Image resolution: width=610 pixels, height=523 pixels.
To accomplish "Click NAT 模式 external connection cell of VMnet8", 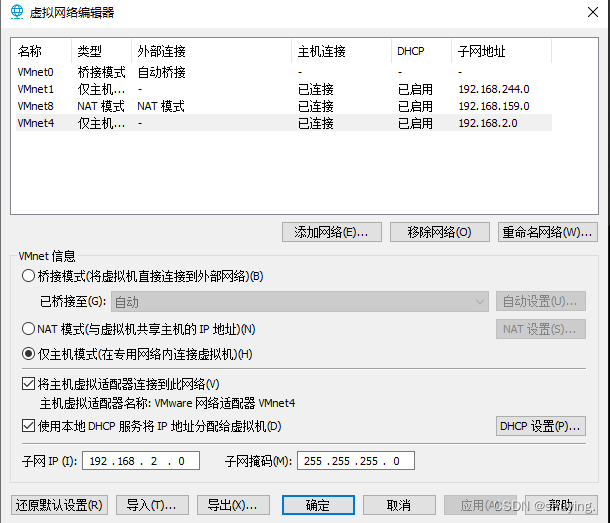I will pyautogui.click(x=161, y=106).
